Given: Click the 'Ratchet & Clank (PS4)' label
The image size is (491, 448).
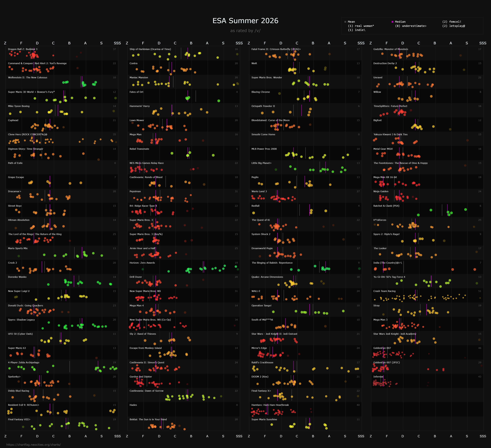Looking at the screenshot, I should [x=386, y=206].
